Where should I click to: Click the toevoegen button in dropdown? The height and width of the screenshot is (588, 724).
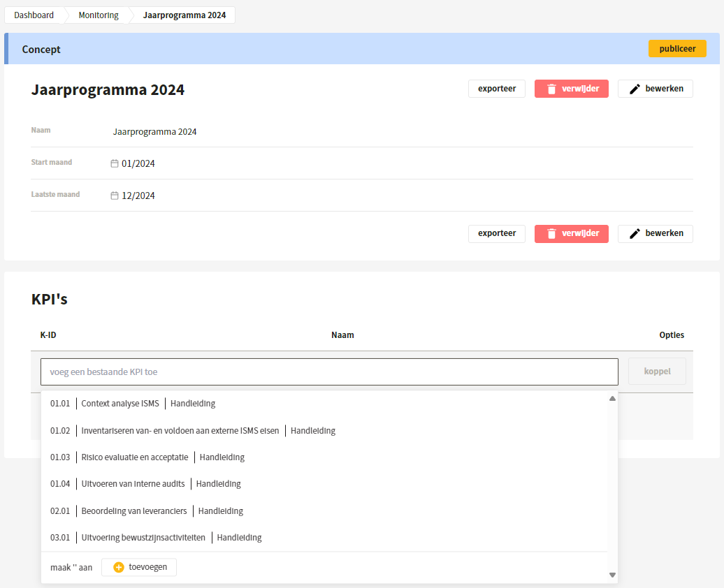139,567
